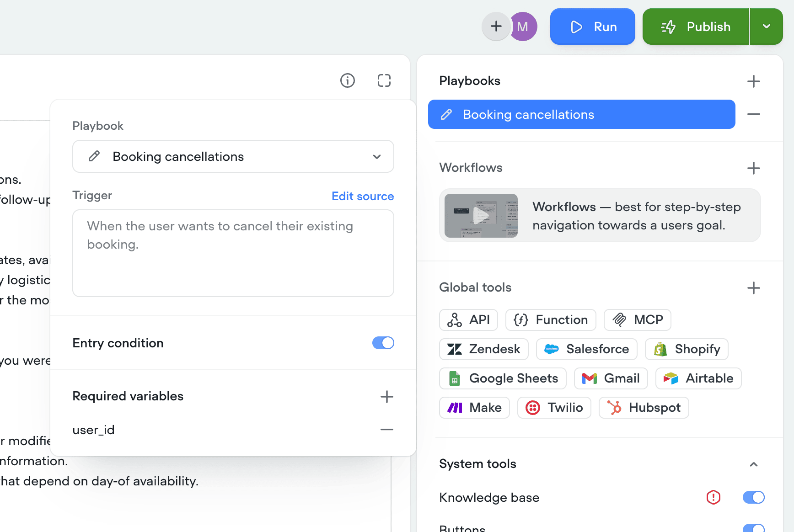Collapse the System tools section
This screenshot has height=532, width=794.
tap(754, 464)
